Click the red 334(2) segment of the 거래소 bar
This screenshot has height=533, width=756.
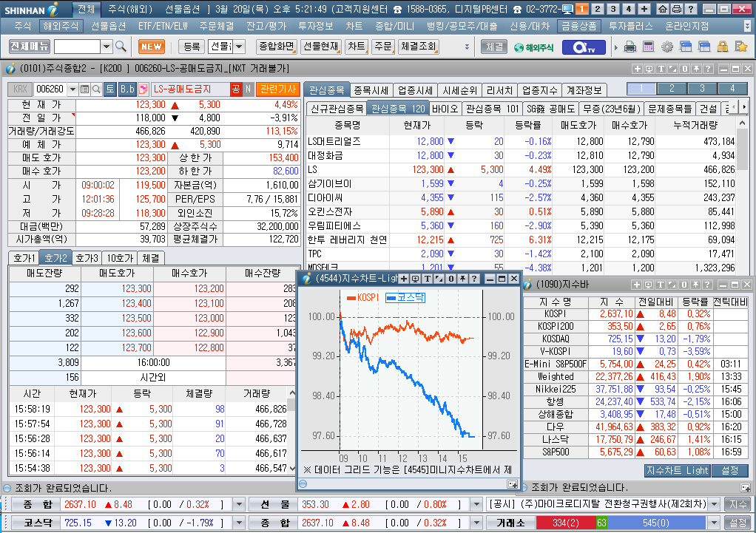[x=566, y=523]
